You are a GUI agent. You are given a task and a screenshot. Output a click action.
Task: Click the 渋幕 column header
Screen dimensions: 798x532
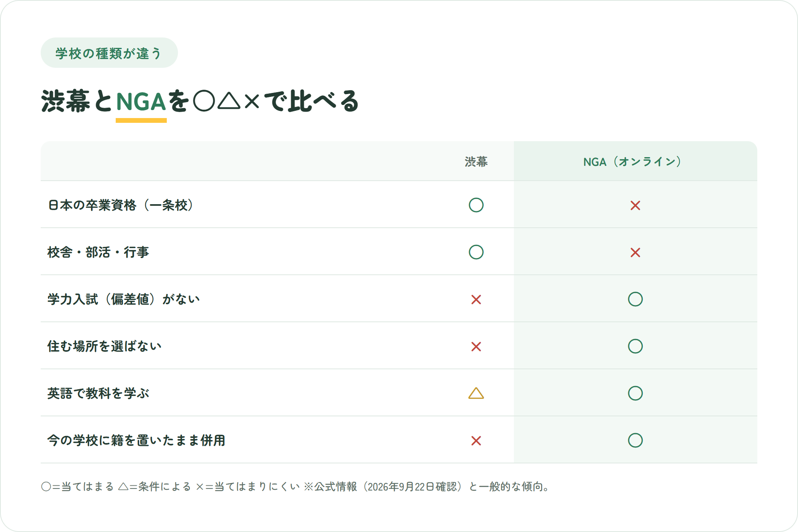click(x=476, y=162)
